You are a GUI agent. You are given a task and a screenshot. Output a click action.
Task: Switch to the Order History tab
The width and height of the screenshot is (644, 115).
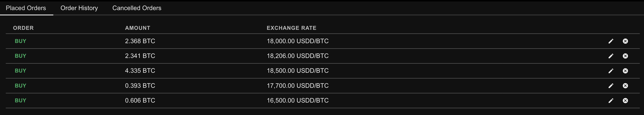(79, 8)
